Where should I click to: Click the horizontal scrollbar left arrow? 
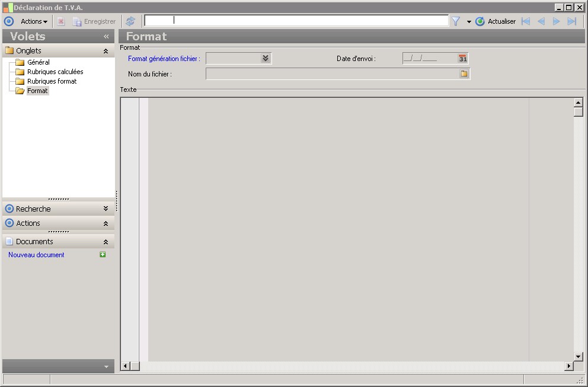[x=125, y=366]
